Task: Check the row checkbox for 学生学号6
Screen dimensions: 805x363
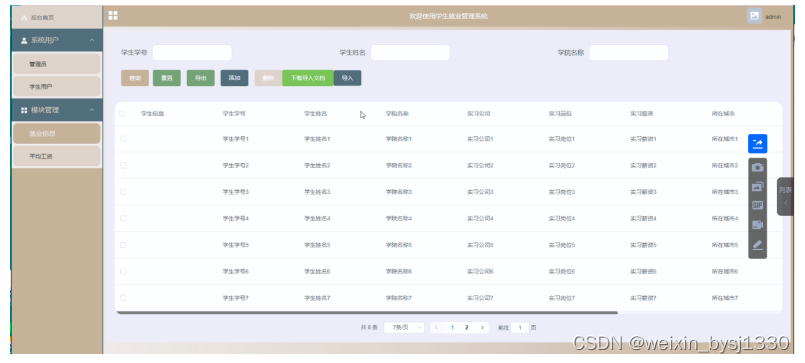Action: (123, 271)
